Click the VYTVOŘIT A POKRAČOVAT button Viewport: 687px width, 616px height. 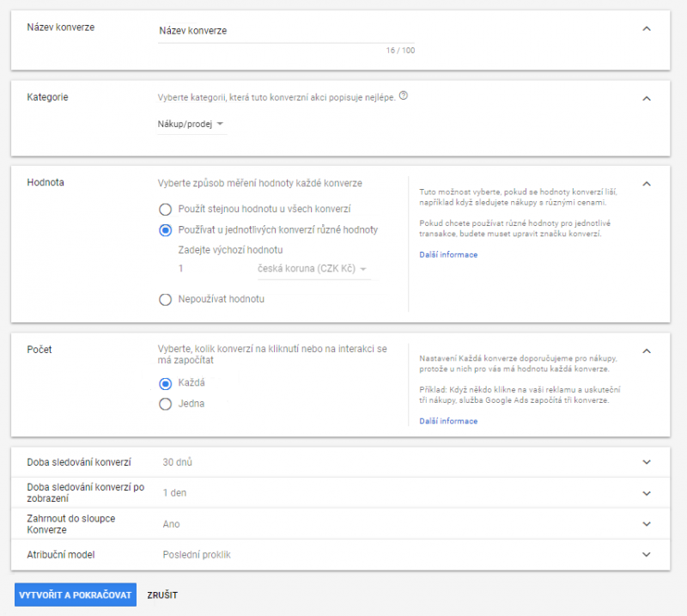point(75,595)
